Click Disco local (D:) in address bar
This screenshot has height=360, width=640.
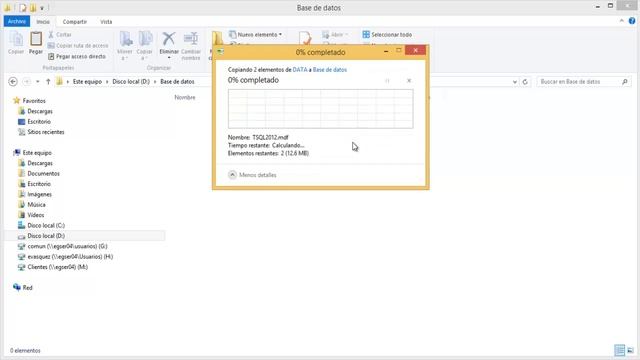tap(131, 82)
